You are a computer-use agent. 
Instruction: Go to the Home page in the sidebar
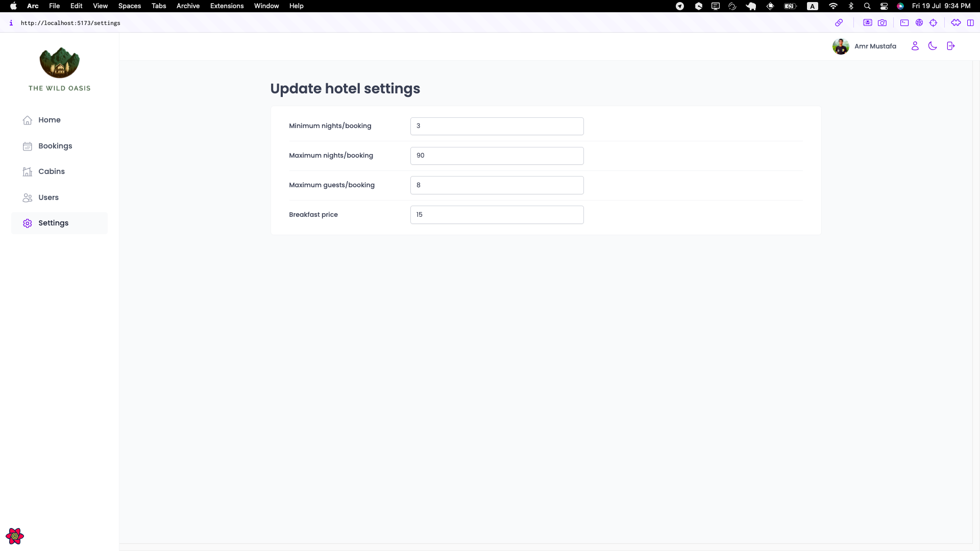click(x=49, y=120)
